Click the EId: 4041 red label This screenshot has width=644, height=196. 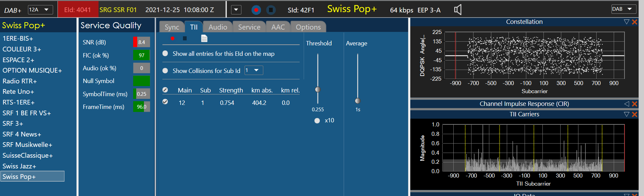[x=78, y=10]
